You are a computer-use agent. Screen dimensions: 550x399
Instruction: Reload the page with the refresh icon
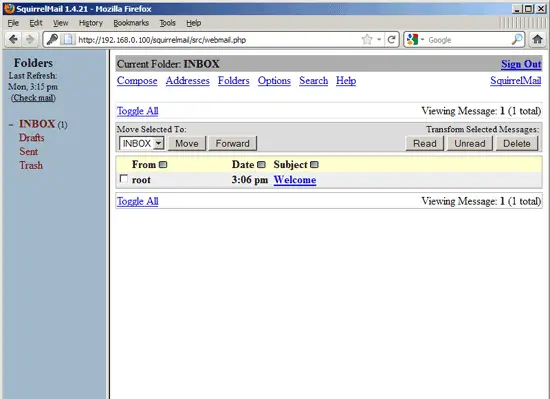point(391,40)
